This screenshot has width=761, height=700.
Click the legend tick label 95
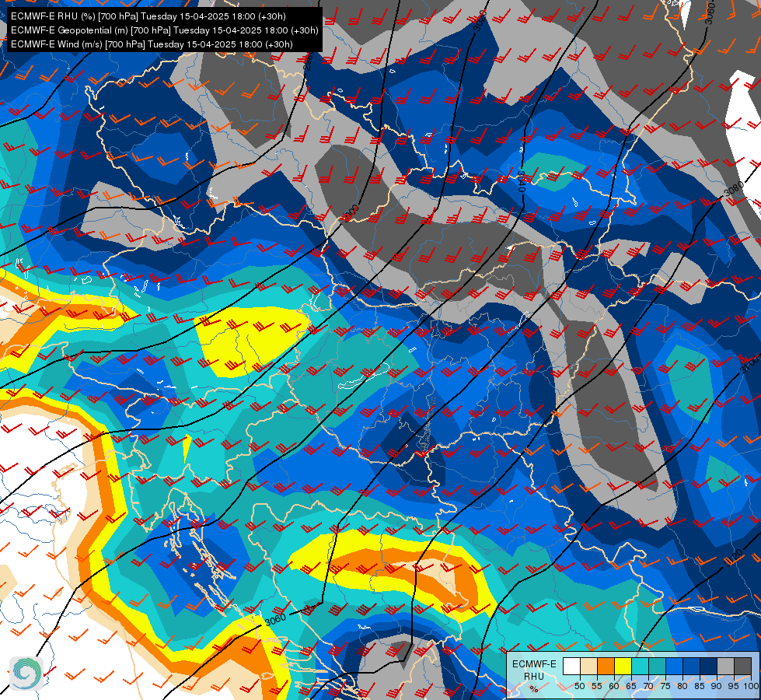click(733, 686)
